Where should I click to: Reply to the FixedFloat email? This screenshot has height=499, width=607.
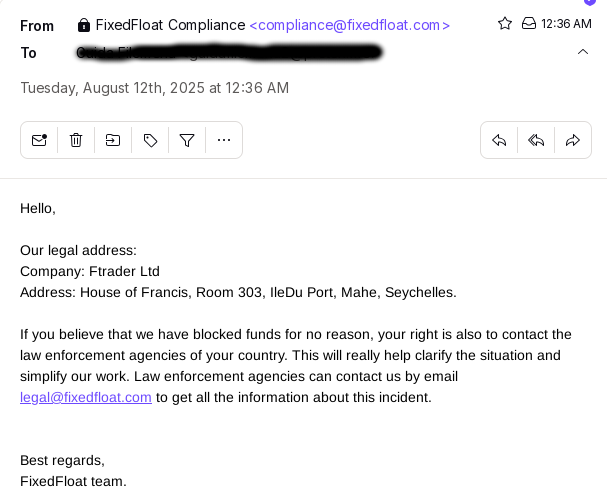point(499,140)
